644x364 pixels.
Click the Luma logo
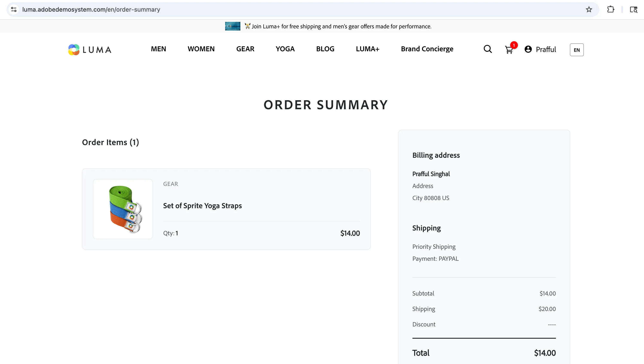click(x=90, y=50)
